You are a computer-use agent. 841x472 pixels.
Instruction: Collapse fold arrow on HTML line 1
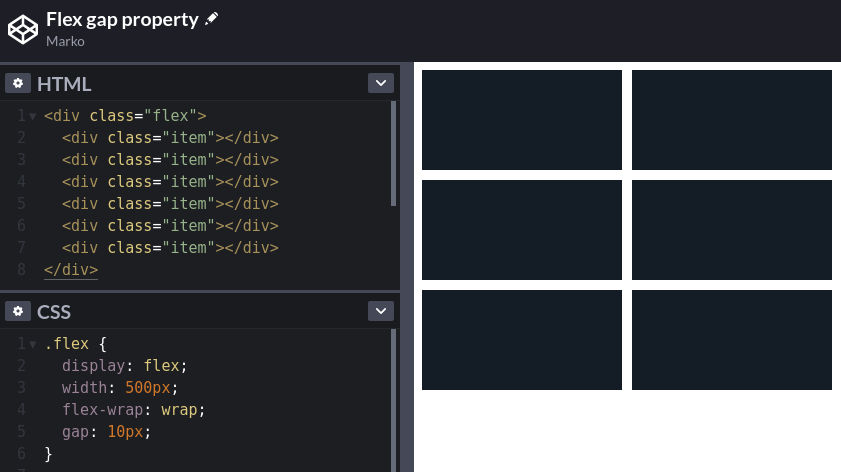coord(33,116)
